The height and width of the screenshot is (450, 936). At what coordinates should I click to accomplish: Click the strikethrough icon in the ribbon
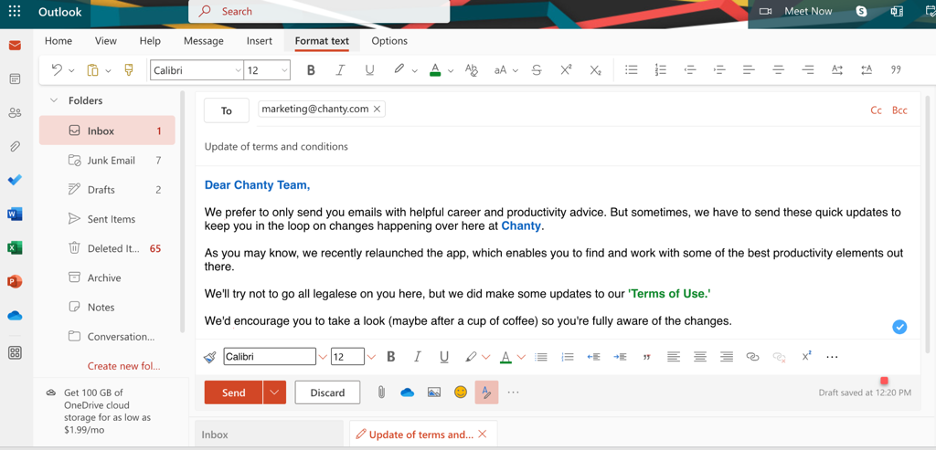click(x=536, y=70)
